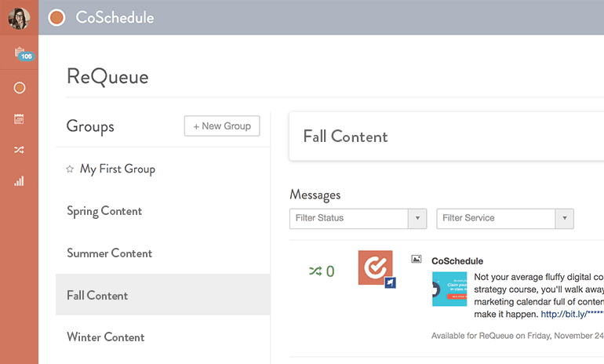Select the Summer Content group
Image resolution: width=604 pixels, height=364 pixels.
[x=163, y=253]
